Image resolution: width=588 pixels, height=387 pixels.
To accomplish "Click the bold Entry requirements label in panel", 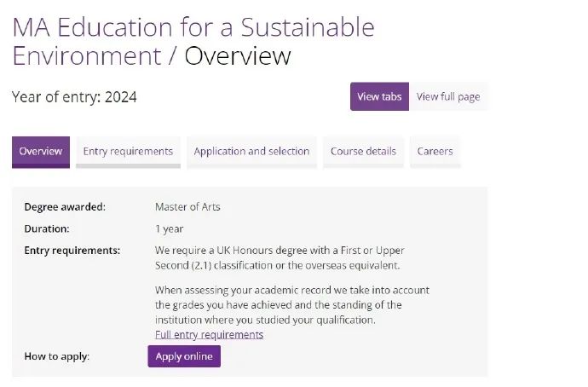I will 72,251.
